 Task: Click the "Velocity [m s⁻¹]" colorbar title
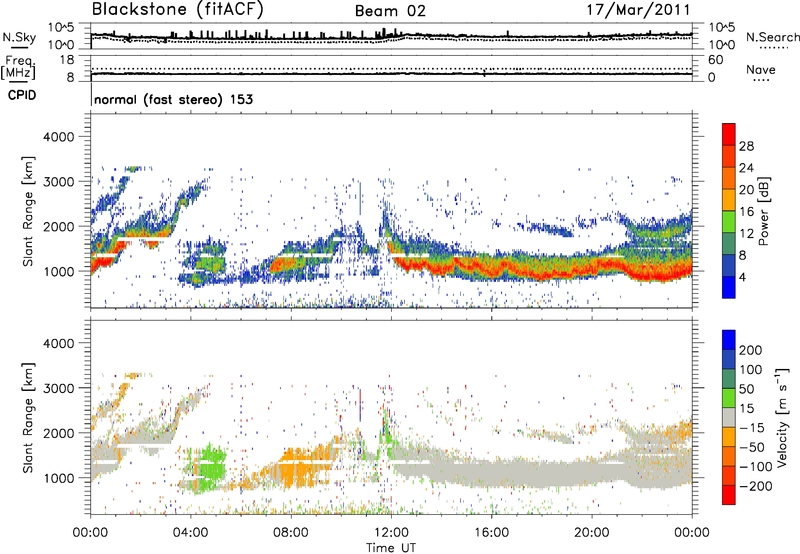click(x=781, y=418)
